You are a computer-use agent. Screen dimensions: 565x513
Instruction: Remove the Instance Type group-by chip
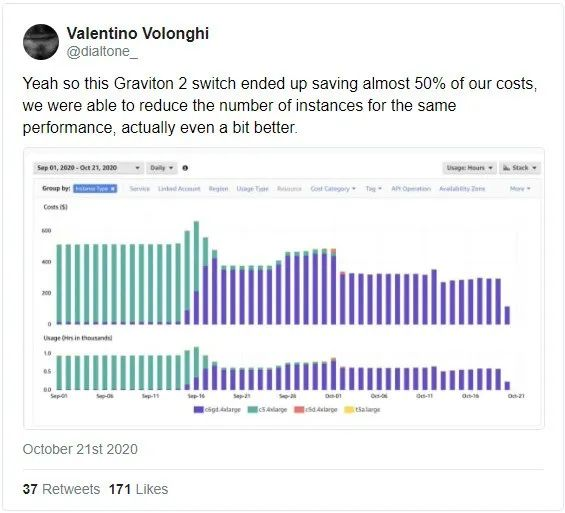tap(113, 188)
